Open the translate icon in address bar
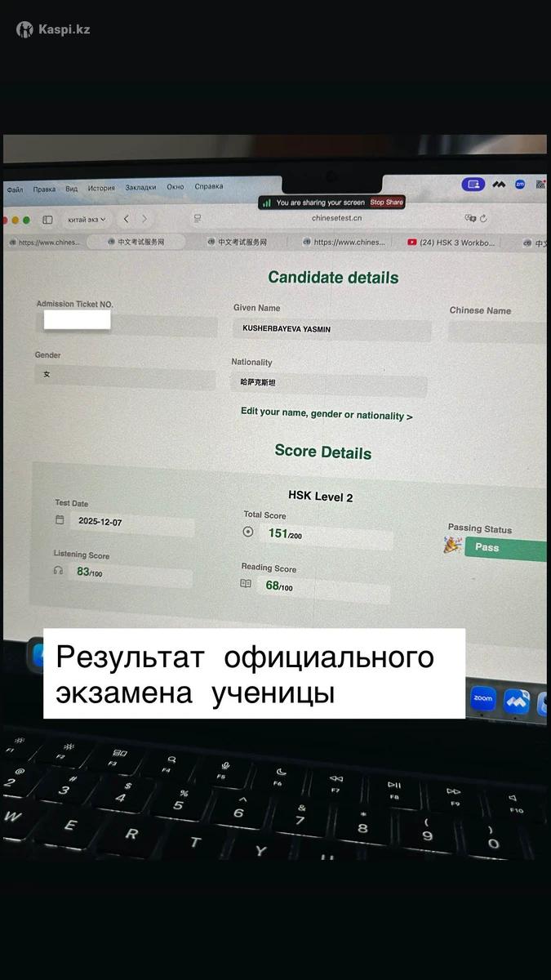 [470, 218]
